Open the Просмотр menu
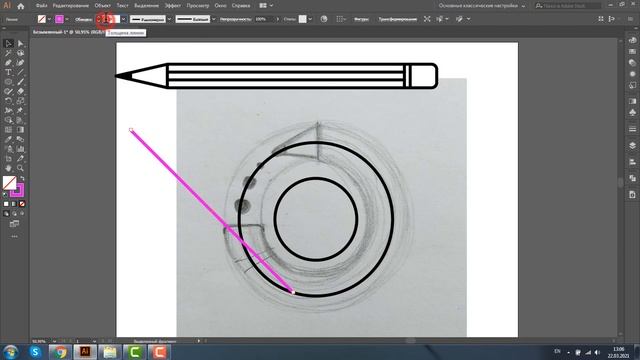 coord(198,6)
